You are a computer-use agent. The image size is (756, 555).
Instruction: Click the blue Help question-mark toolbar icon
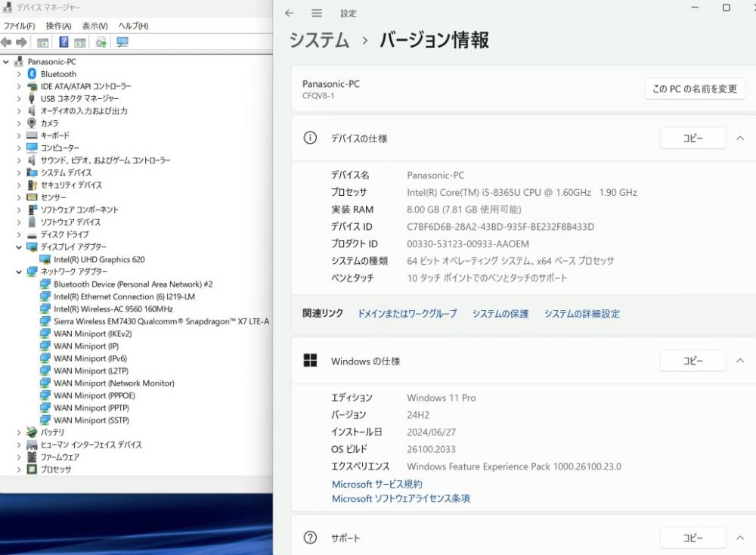coord(64,42)
